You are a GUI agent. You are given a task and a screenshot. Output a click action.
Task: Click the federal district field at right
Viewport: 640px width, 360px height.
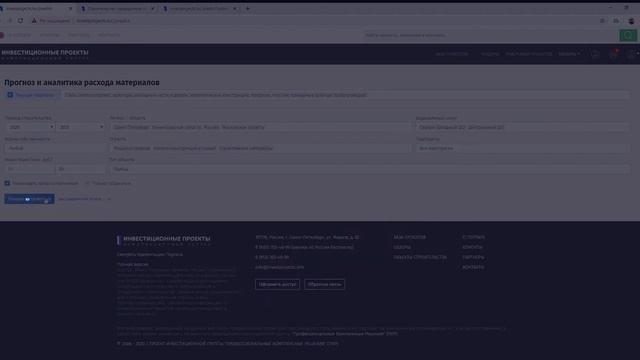tap(523, 127)
